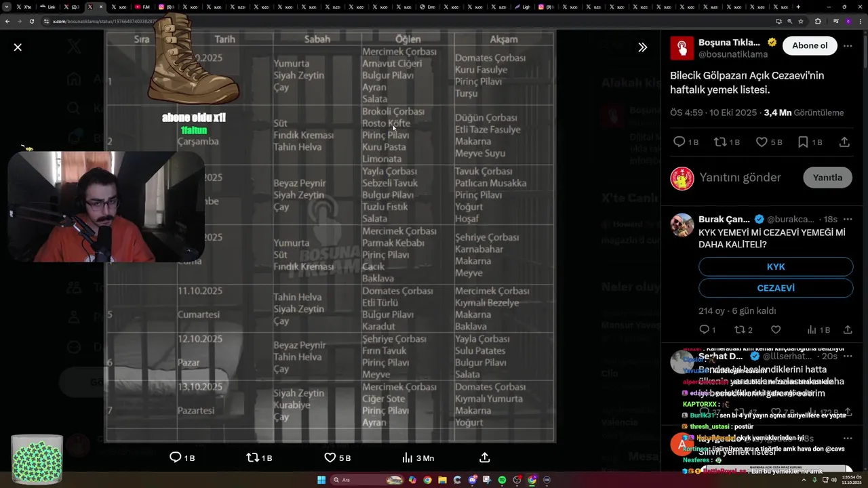This screenshot has height=488, width=868.
Task: Click the reply icon under the enlarged image
Action: [x=175, y=457]
